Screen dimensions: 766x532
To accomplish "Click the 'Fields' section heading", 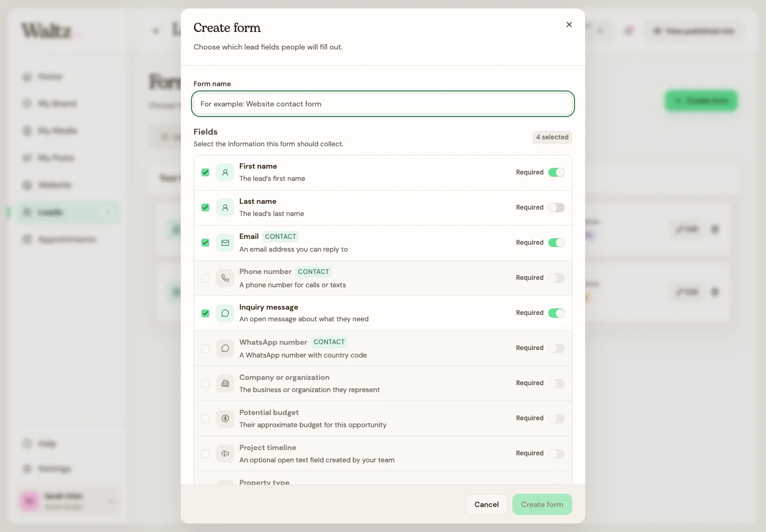I will pyautogui.click(x=205, y=132).
